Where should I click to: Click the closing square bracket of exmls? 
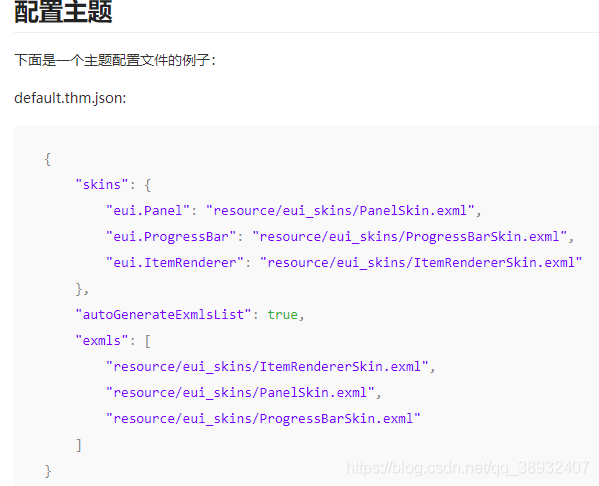[79, 445]
